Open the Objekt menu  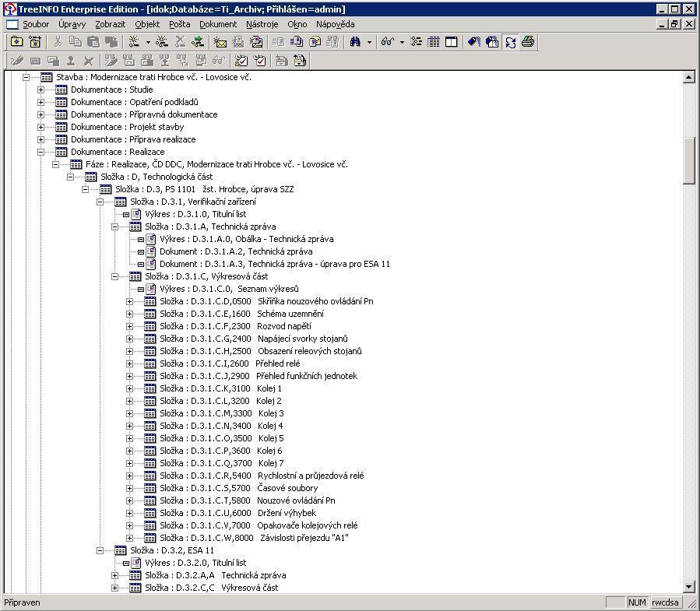click(x=147, y=24)
